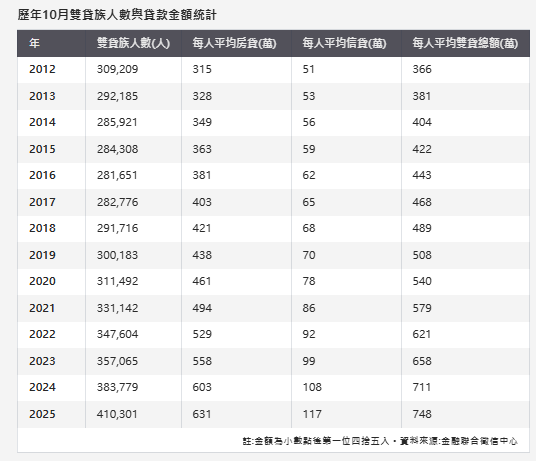Click the value 357,065

pyautogui.click(x=117, y=361)
